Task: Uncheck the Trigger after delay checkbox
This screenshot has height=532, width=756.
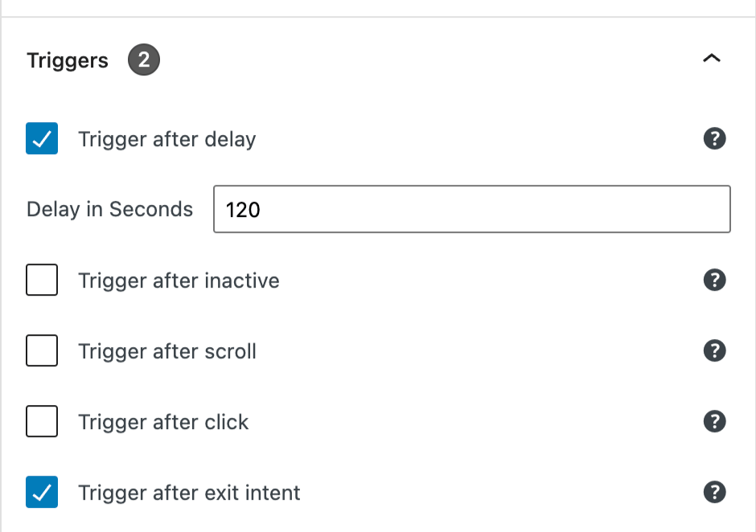Action: 42,139
